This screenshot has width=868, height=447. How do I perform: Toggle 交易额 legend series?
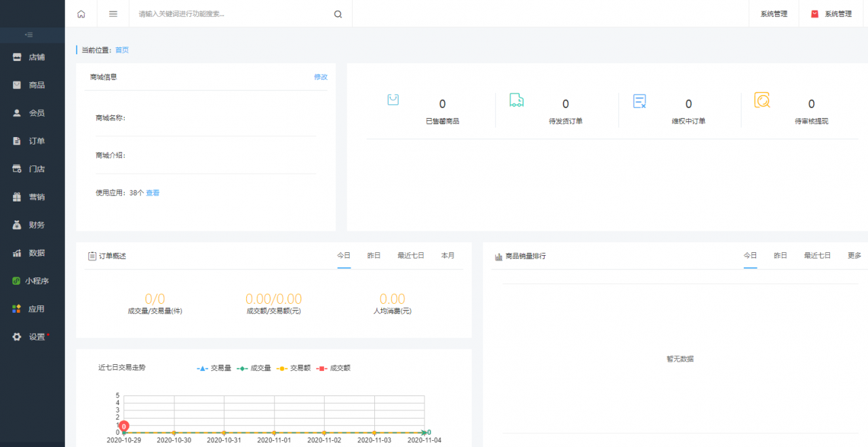[294, 368]
